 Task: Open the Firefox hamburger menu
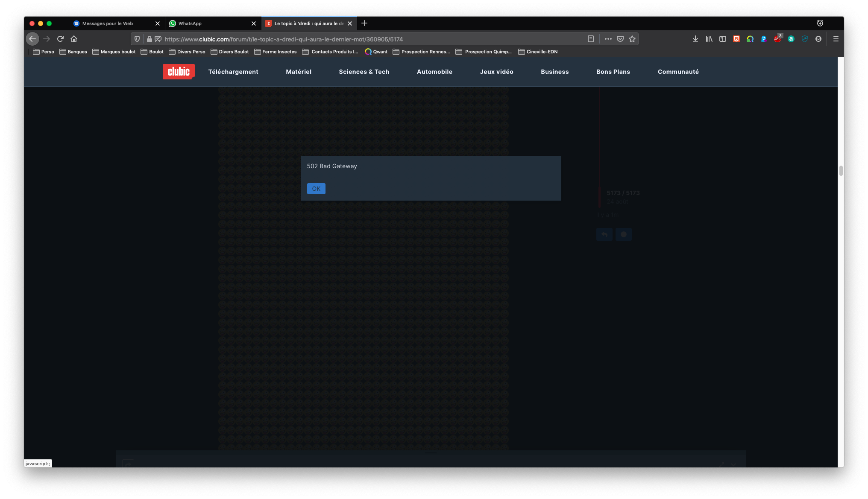[x=836, y=39]
